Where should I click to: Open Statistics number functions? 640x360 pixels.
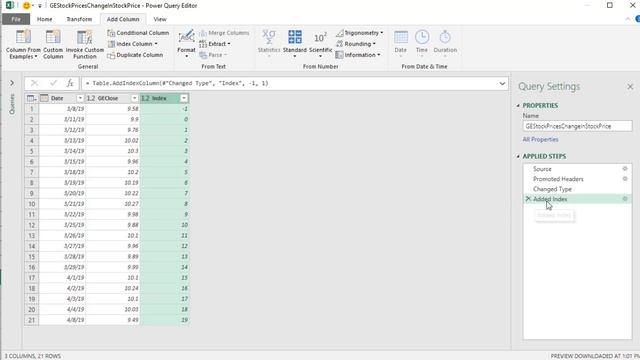click(269, 44)
